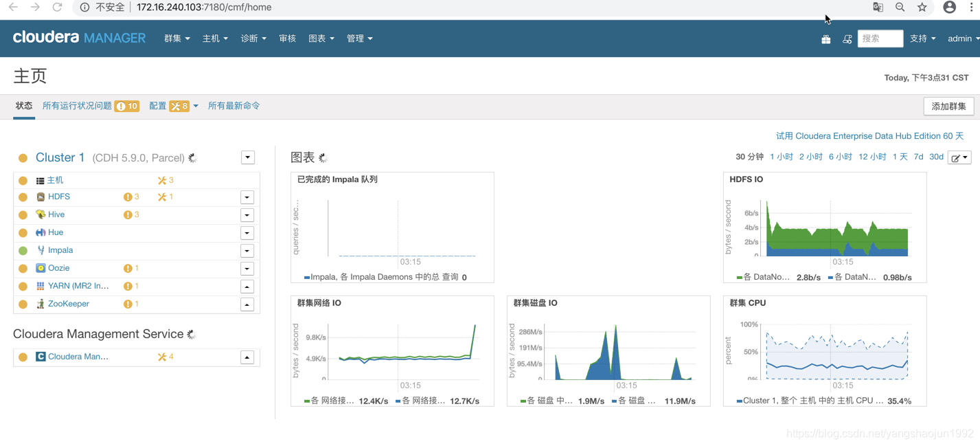This screenshot has width=980, height=446.
Task: Switch to the 状态 tab
Action: coord(24,106)
